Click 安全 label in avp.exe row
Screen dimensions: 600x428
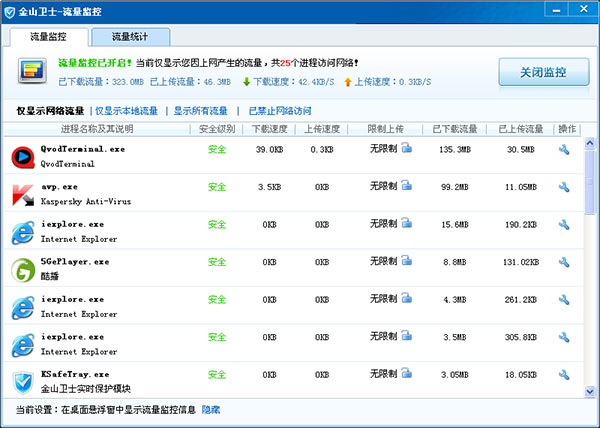[x=217, y=187]
